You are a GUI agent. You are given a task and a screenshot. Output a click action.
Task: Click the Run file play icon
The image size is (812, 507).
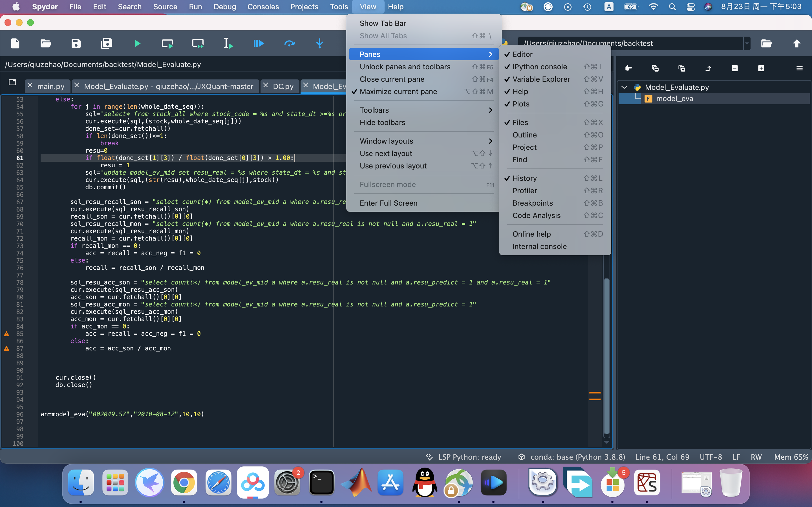click(137, 44)
